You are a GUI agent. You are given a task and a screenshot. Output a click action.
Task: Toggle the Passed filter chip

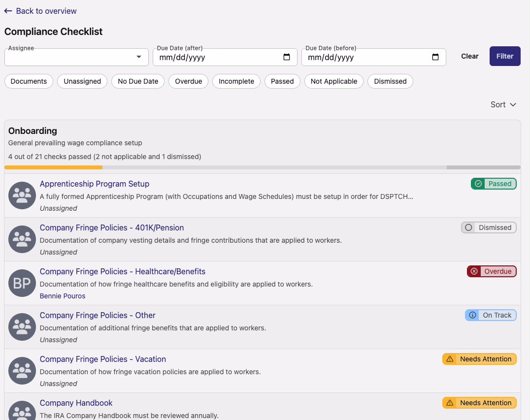click(x=282, y=81)
